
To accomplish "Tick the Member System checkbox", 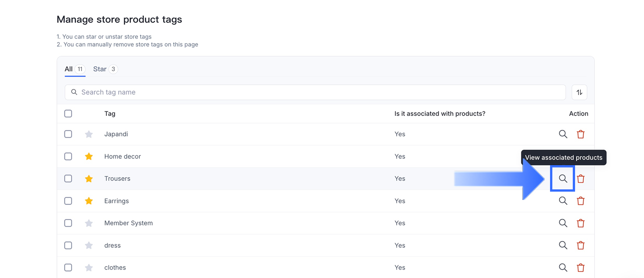I will 68,223.
